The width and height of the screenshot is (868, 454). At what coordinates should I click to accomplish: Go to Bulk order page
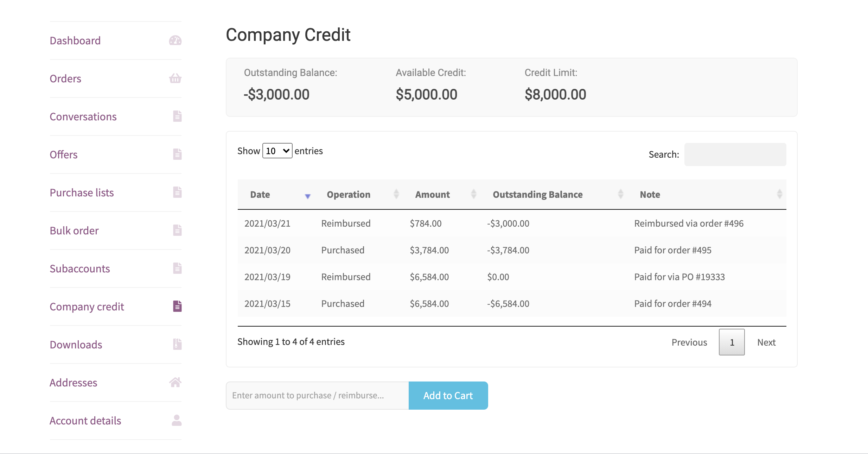click(x=74, y=231)
